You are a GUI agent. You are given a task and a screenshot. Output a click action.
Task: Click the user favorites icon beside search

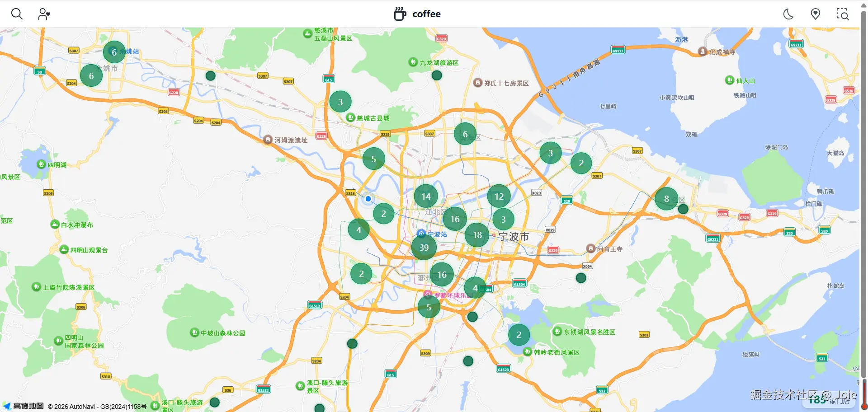[43, 14]
